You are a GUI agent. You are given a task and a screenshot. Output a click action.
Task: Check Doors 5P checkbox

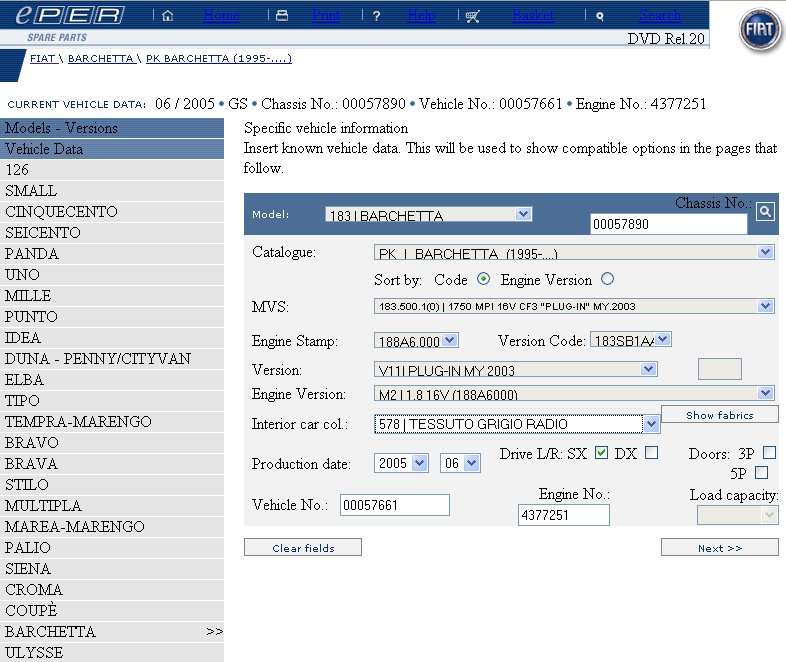click(x=761, y=473)
